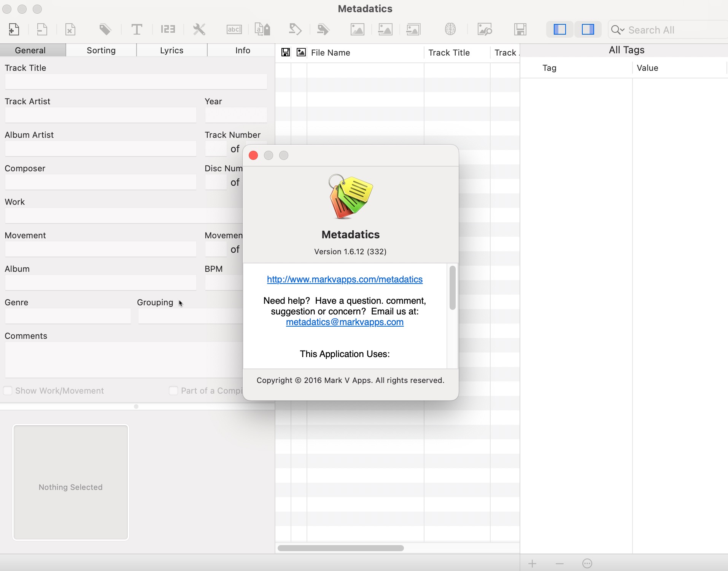
Task: Click the artwork image column header icon
Action: 301,53
